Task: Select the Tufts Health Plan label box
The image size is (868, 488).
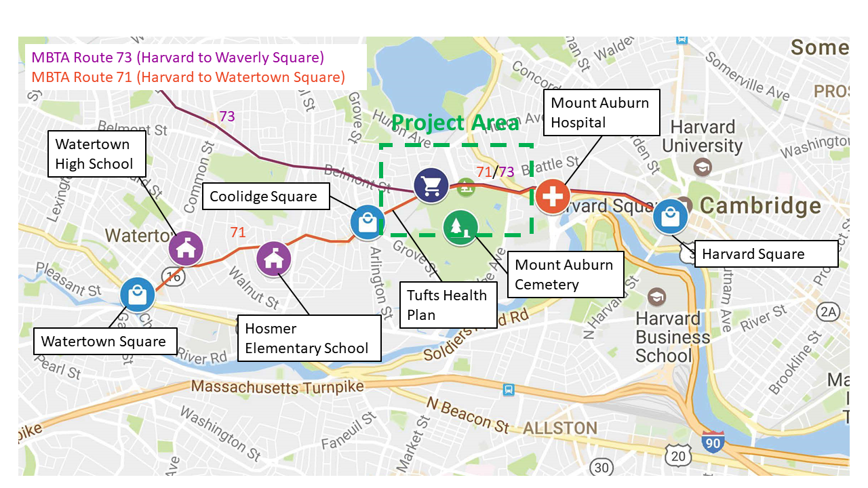Action: [x=448, y=305]
